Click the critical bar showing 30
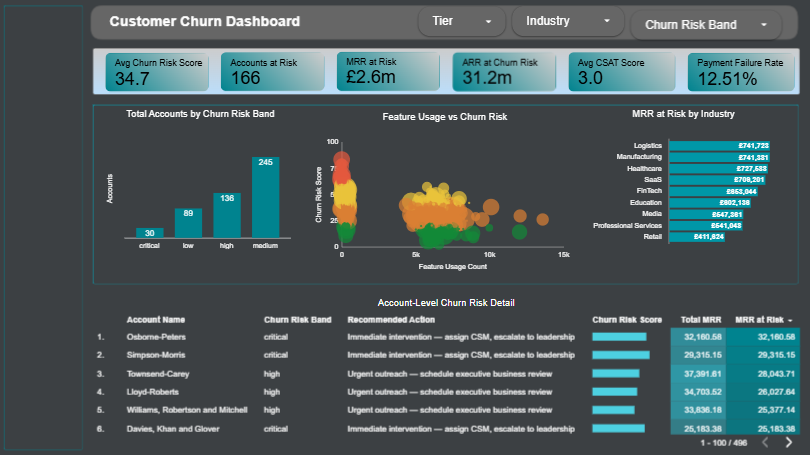 click(150, 233)
